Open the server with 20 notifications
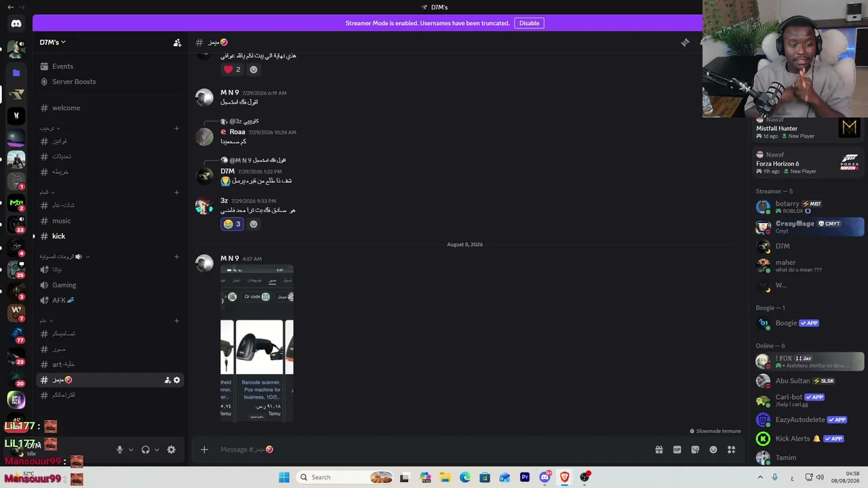Viewport: 868px width, 488px height. click(x=16, y=378)
